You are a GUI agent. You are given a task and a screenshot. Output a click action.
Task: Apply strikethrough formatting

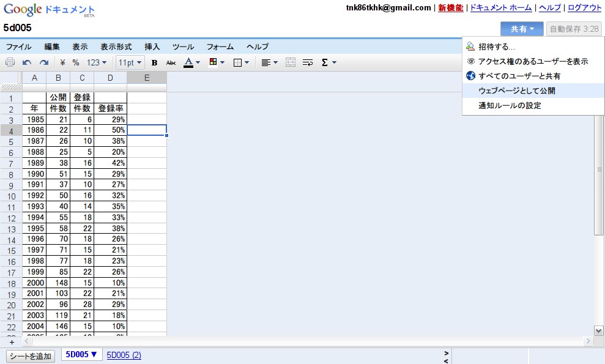(x=171, y=62)
